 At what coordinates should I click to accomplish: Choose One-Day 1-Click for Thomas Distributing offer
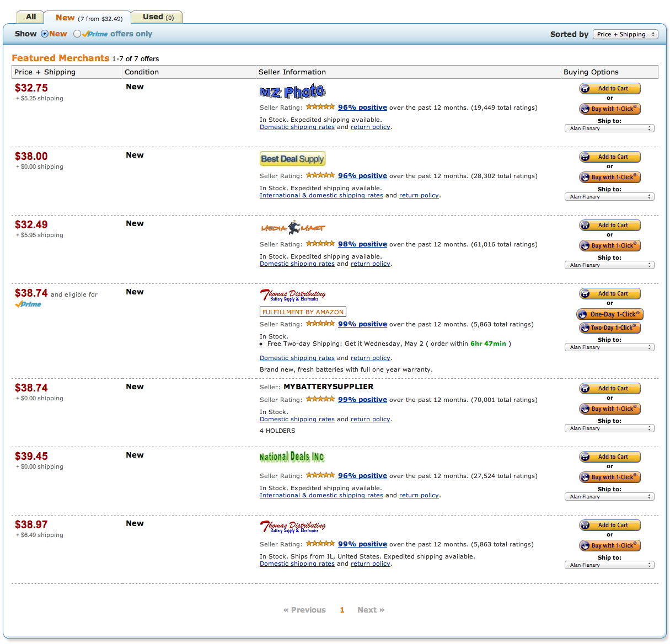(610, 314)
